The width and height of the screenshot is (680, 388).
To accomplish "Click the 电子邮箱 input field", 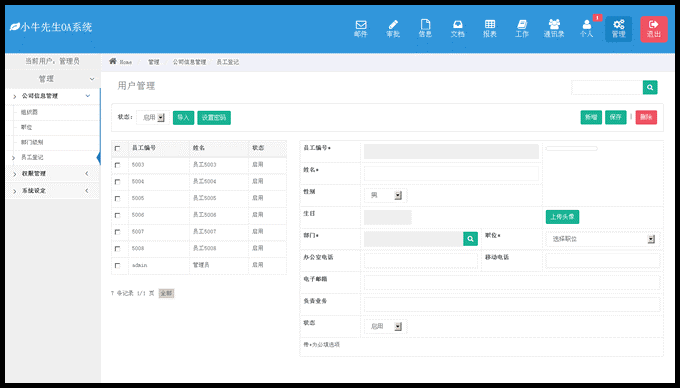I will [x=512, y=283].
